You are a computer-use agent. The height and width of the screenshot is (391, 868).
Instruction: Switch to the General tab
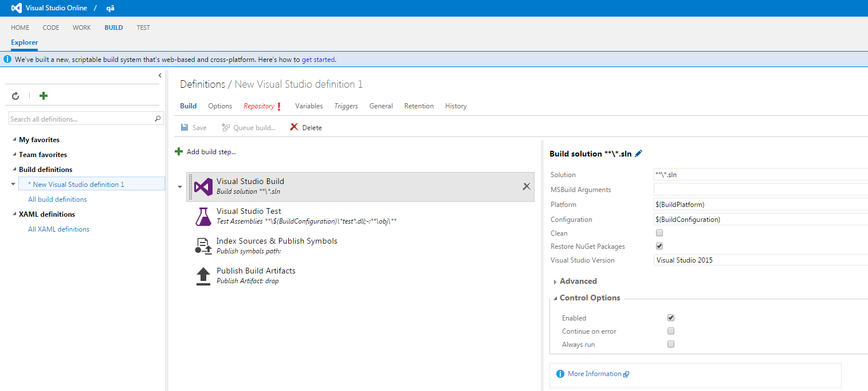[381, 106]
